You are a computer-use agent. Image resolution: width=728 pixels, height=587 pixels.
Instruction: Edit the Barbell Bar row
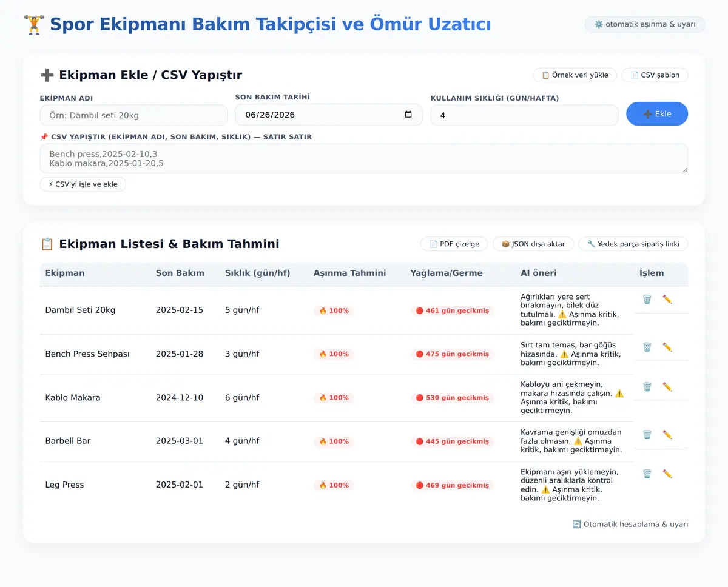(667, 434)
